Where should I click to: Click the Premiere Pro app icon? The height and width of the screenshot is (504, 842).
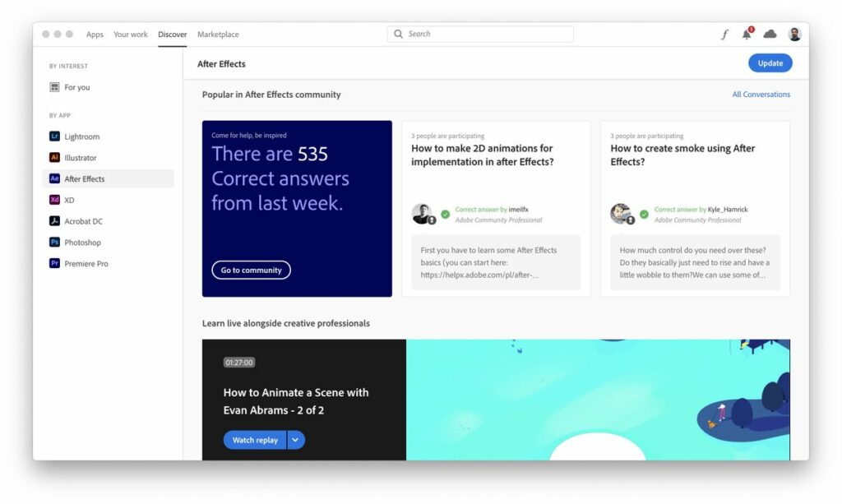tap(54, 263)
